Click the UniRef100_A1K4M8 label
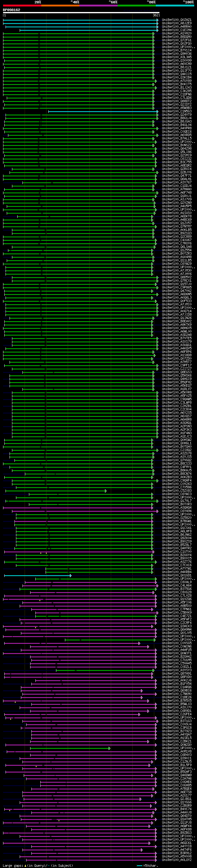 click(176, 257)
